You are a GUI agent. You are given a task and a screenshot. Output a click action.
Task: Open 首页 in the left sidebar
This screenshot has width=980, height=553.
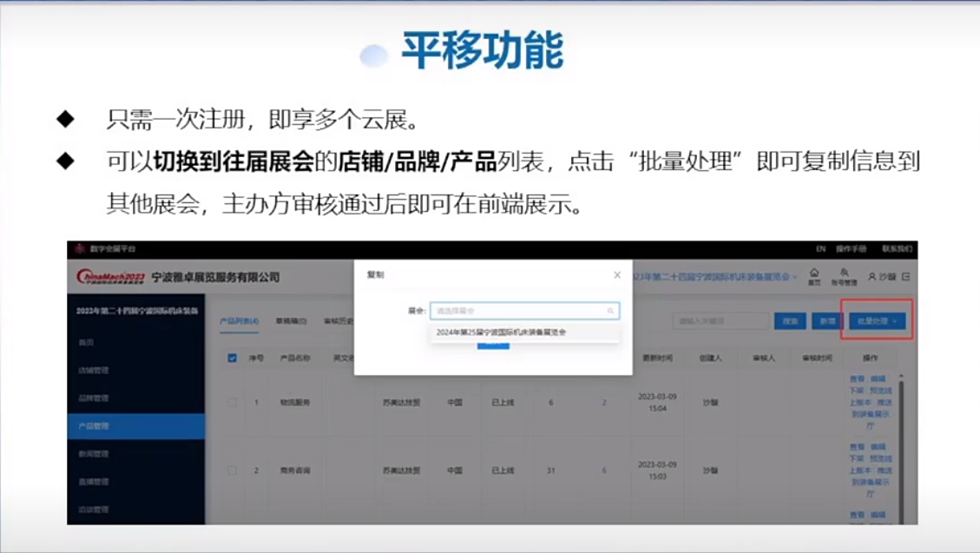click(86, 342)
